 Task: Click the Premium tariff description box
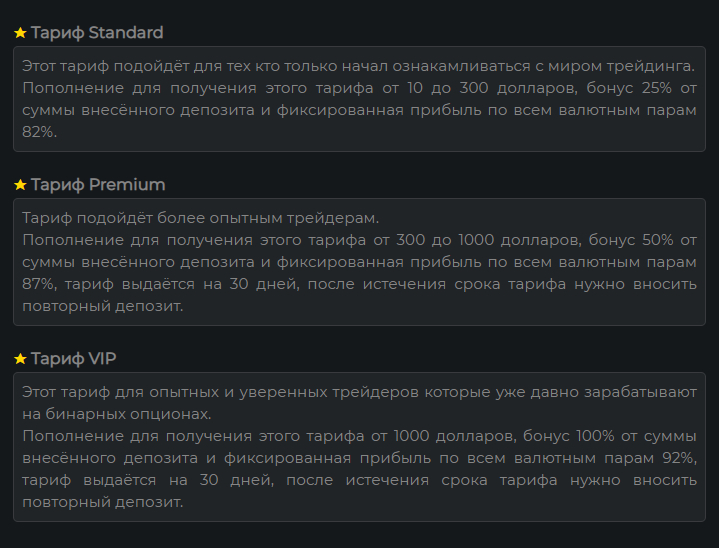coord(359,261)
